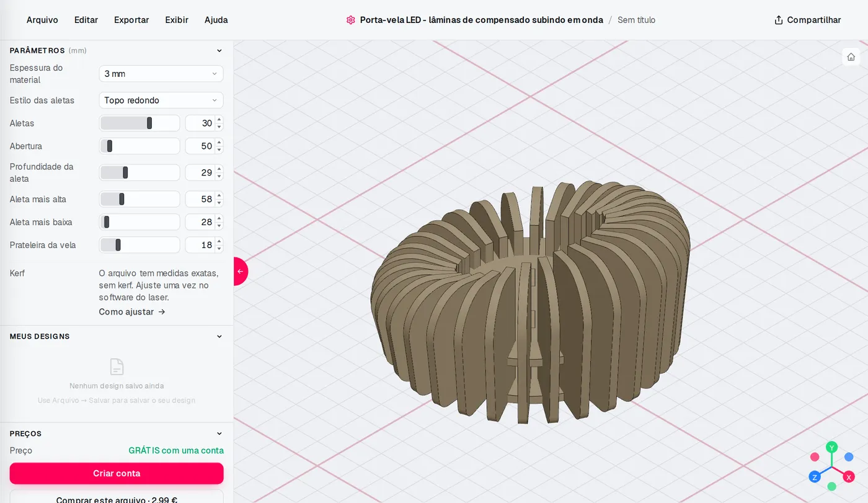
Task: Collapse the sidebar with the pink arrow
Action: coord(240,272)
